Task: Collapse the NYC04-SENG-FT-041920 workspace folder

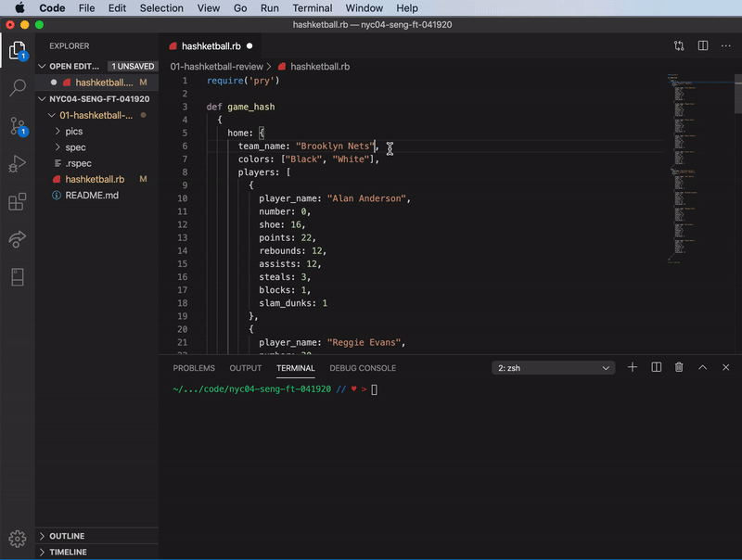Action: click(x=42, y=99)
